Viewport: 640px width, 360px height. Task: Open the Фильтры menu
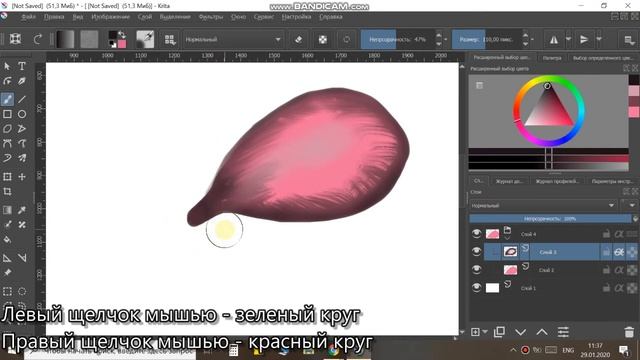(x=211, y=17)
